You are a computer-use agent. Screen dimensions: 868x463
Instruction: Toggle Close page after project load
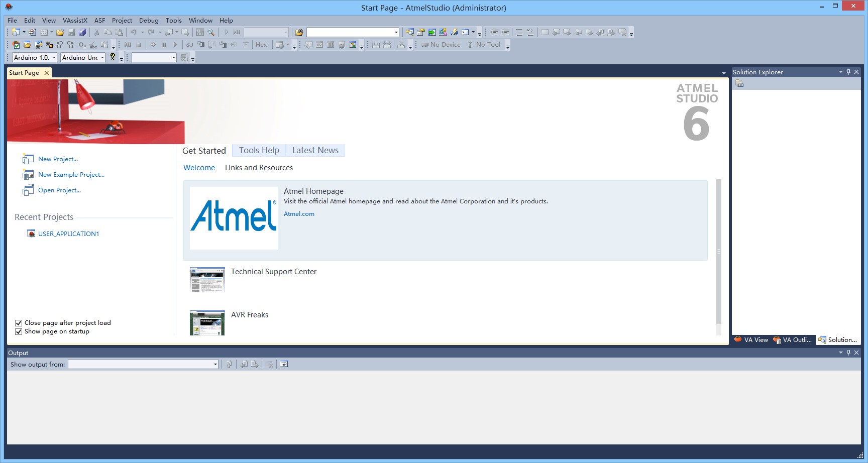pos(19,323)
